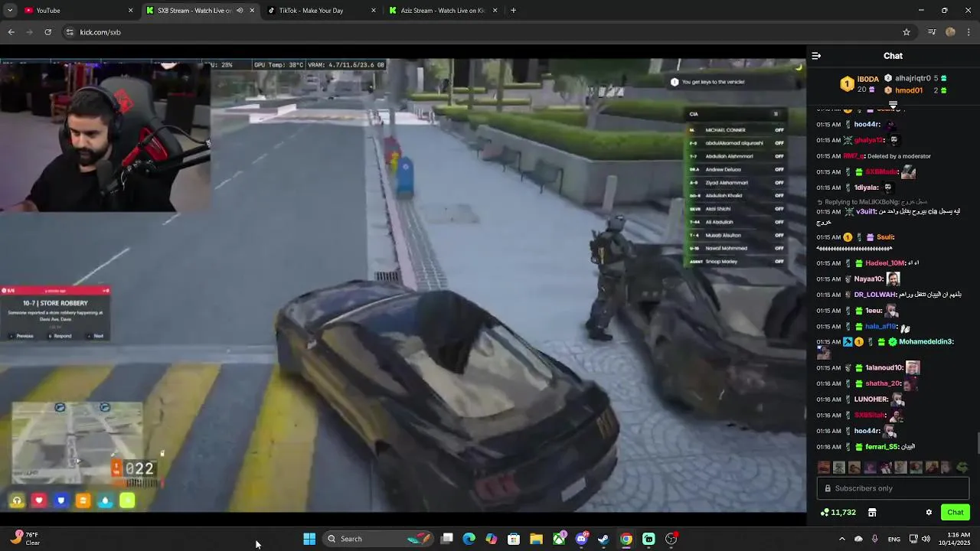The width and height of the screenshot is (980, 551).
Task: Open the microphone tray icon
Action: (874, 539)
